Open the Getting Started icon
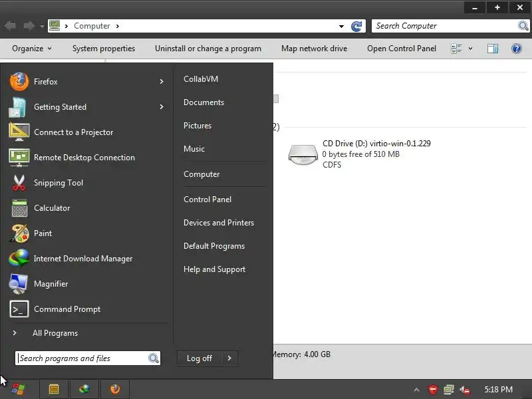 (x=18, y=107)
